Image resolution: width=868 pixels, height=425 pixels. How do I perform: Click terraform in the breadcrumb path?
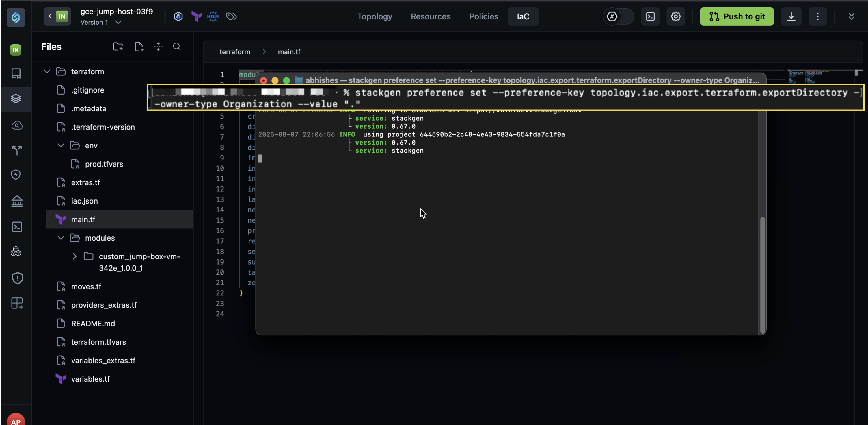click(x=234, y=51)
